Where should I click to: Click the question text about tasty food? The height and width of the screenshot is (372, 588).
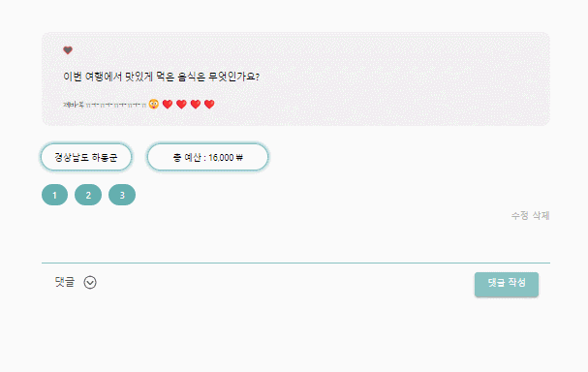pos(161,77)
